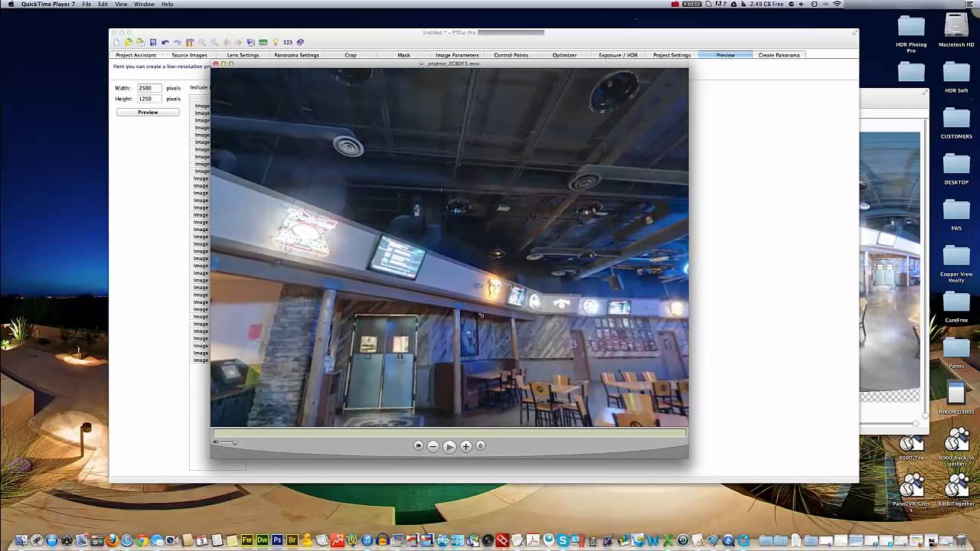Select the HDR Photog Pro desktop folder
This screenshot has width=980, height=551.
pyautogui.click(x=911, y=34)
